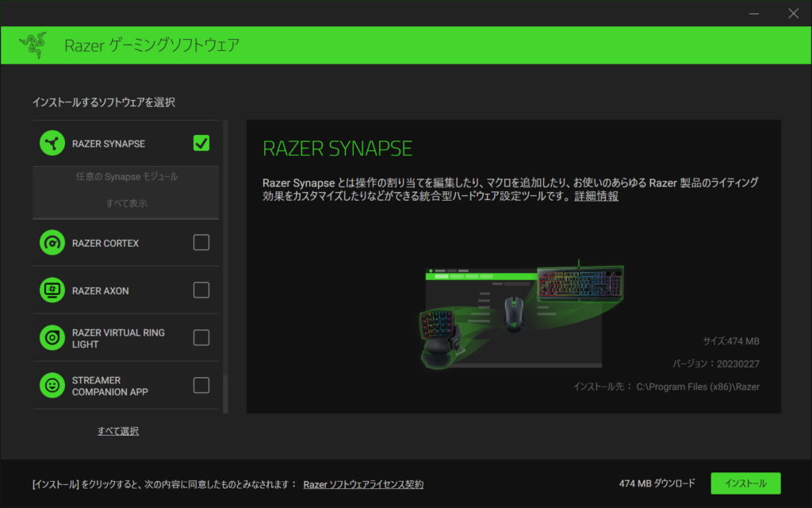812x508 pixels.
Task: Open Razer ソフトウェアライセンス契約 link
Action: (x=363, y=484)
